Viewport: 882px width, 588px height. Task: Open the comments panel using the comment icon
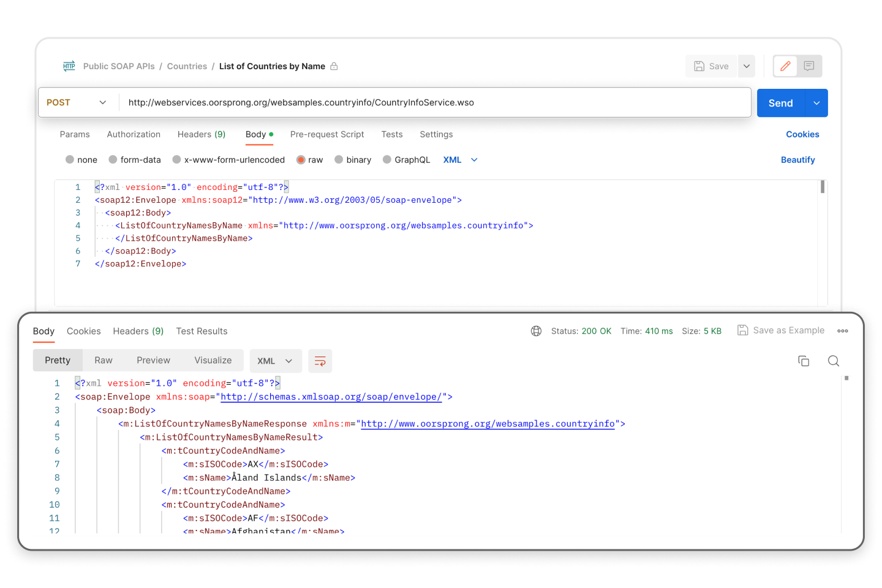[809, 66]
